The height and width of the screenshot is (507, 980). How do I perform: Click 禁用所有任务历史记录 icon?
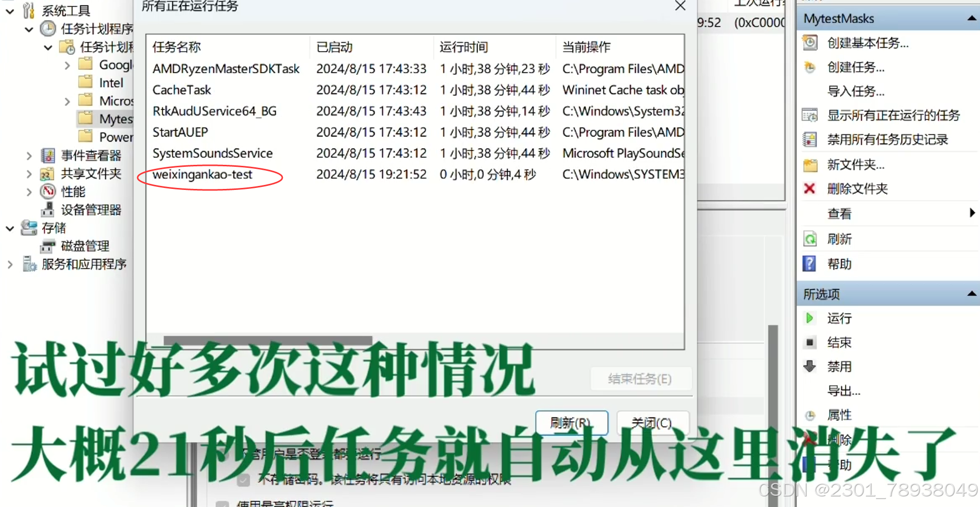pos(810,140)
